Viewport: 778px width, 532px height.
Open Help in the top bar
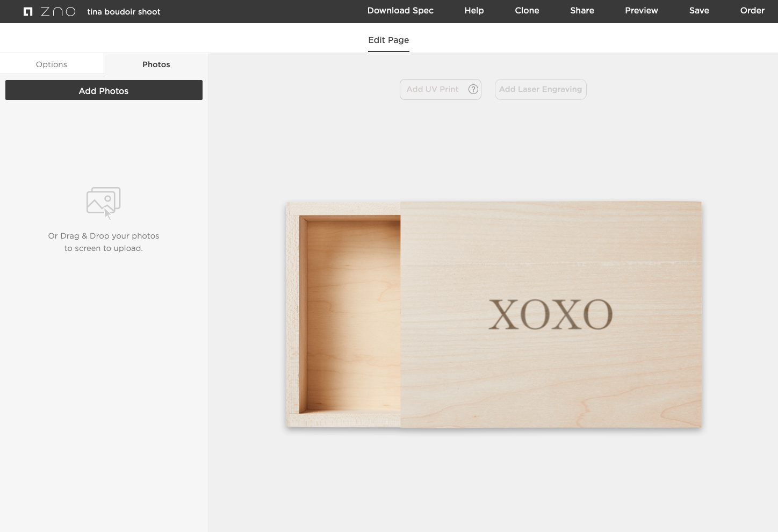click(x=474, y=11)
